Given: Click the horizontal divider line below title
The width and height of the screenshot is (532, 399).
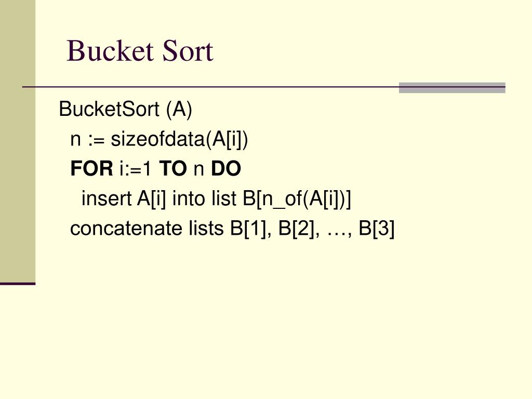Looking at the screenshot, I should [x=263, y=87].
